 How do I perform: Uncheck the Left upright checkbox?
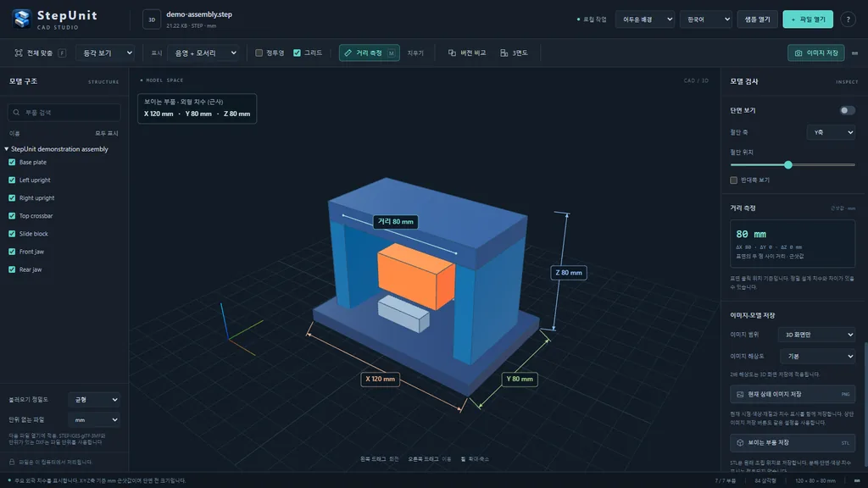coord(12,180)
